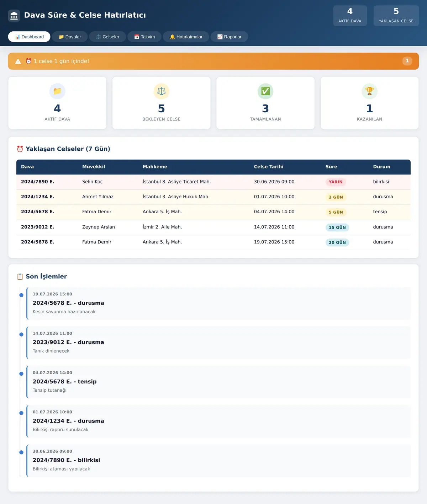Open the Raporlar tab
This screenshot has width=427, height=504.
tap(230, 37)
